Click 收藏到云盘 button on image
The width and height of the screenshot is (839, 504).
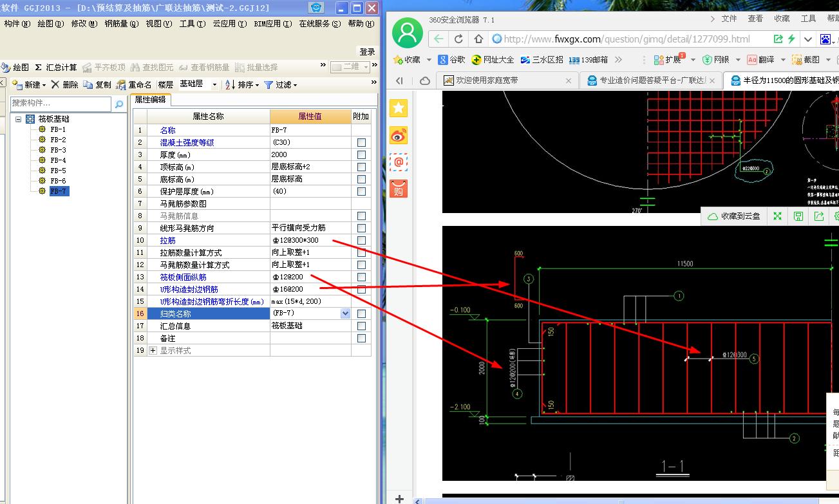tap(733, 216)
